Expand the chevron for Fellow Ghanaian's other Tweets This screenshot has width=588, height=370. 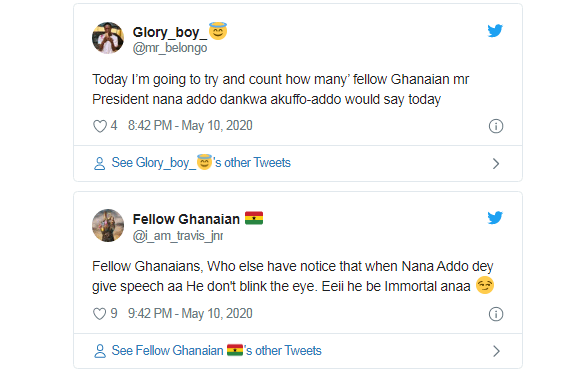pyautogui.click(x=496, y=351)
